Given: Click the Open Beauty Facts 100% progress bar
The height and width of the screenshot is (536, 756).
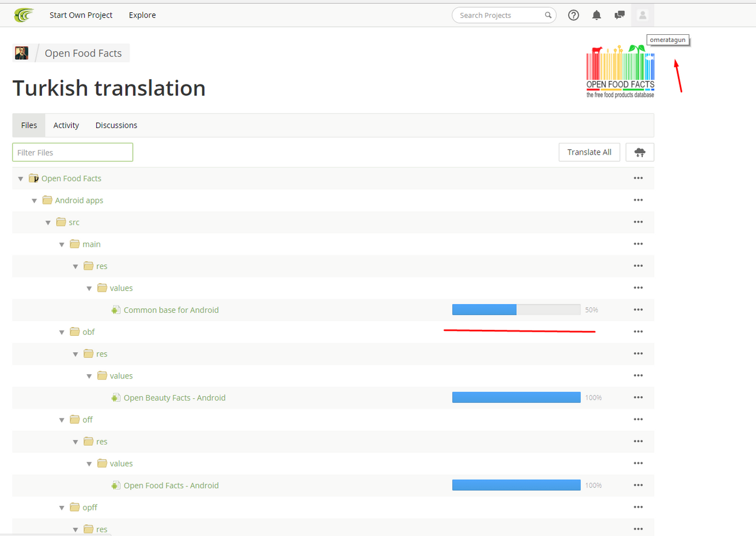Looking at the screenshot, I should pyautogui.click(x=516, y=398).
